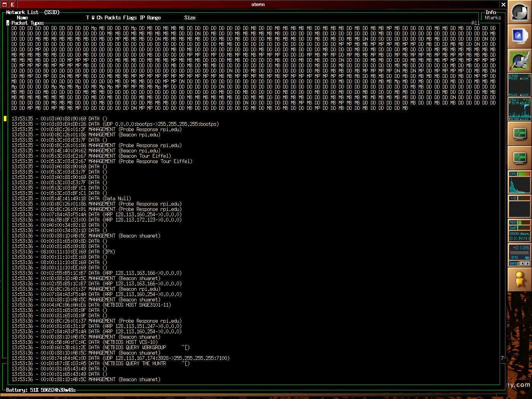Click the MEM usage color bar
Screen dimensions: 532x399
[x=524, y=223]
